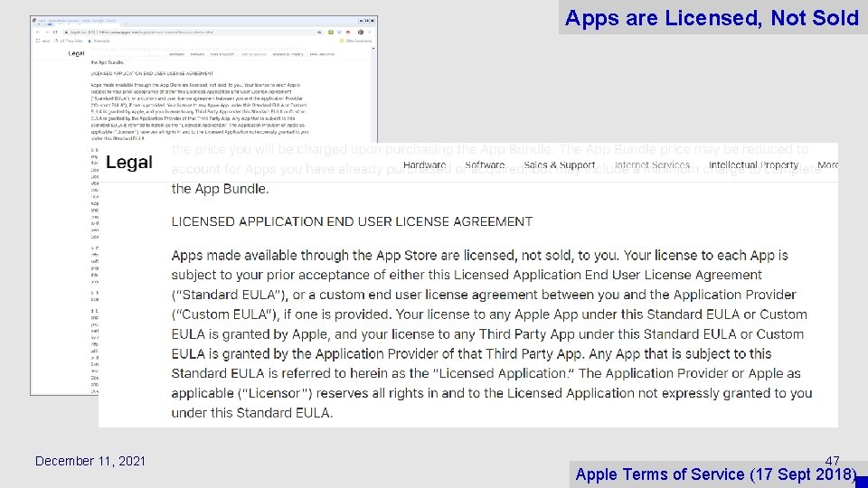This screenshot has width=868, height=488.
Task: Open the profile avatar in browser toolbar
Action: tap(361, 33)
